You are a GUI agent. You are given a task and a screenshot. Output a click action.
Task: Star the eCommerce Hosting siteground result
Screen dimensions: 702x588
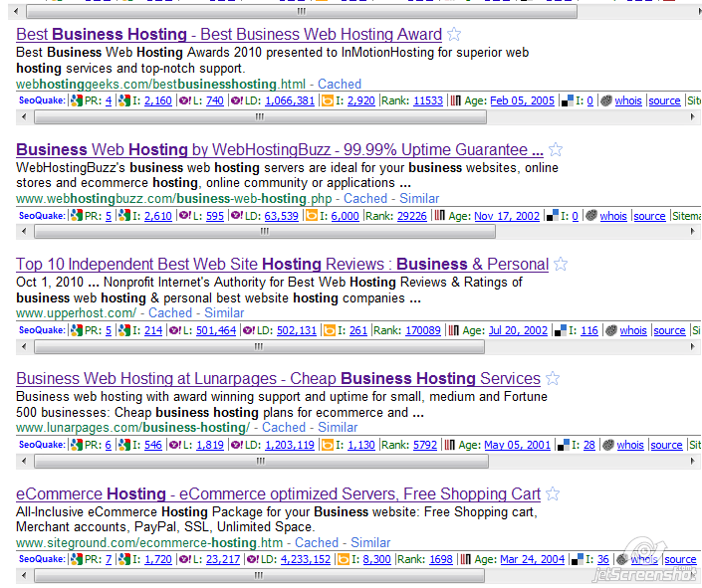[x=553, y=493]
